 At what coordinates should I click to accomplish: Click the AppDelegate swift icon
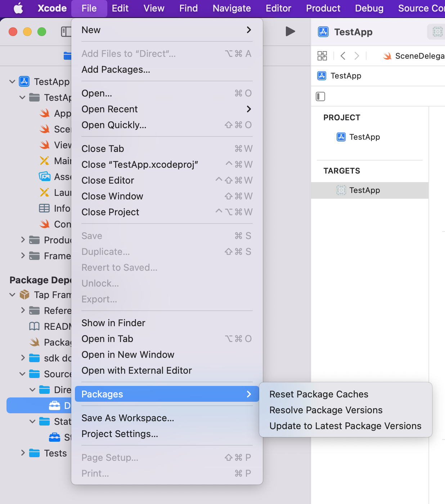click(x=45, y=113)
